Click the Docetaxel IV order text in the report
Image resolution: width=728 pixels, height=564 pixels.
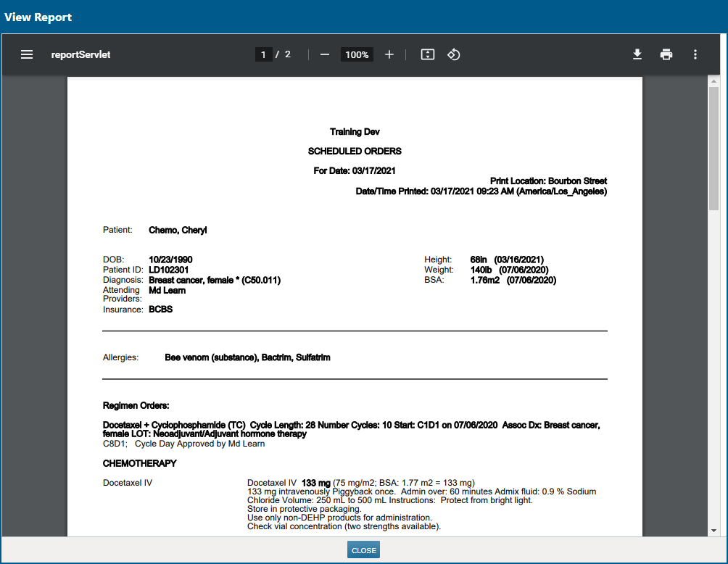pyautogui.click(x=127, y=482)
